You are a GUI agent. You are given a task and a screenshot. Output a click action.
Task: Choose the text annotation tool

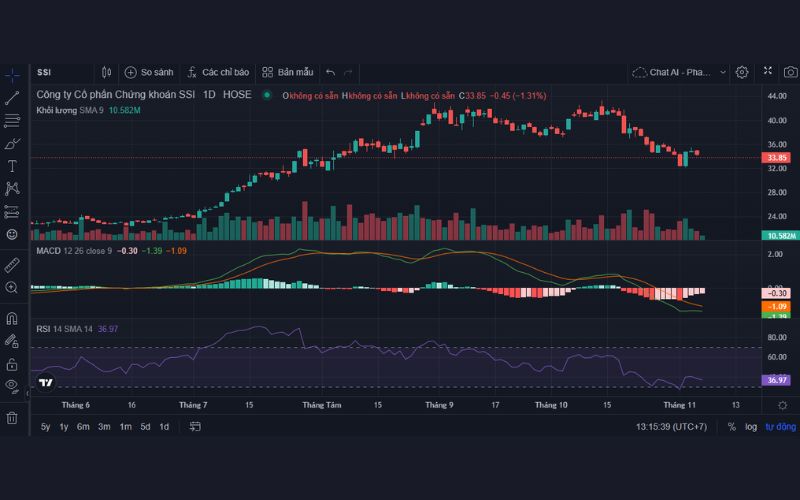coord(13,166)
